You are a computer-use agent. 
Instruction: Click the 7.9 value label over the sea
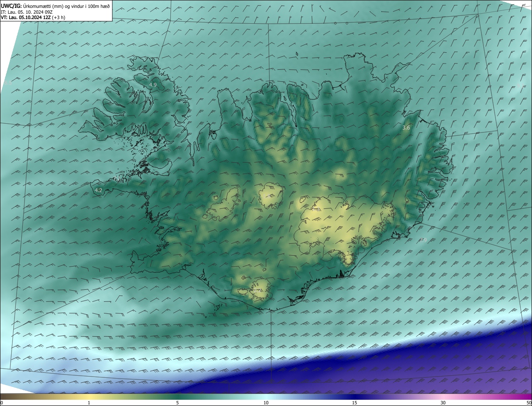tap(423, 240)
